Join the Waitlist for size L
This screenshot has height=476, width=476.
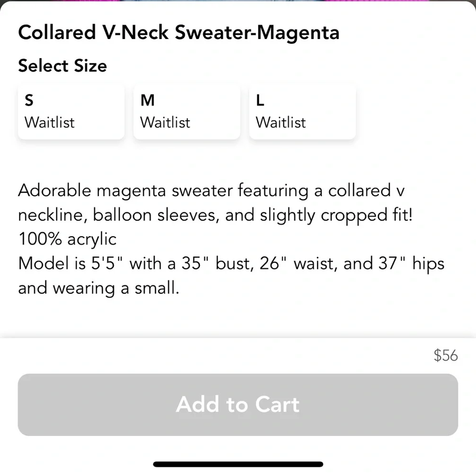pyautogui.click(x=280, y=123)
